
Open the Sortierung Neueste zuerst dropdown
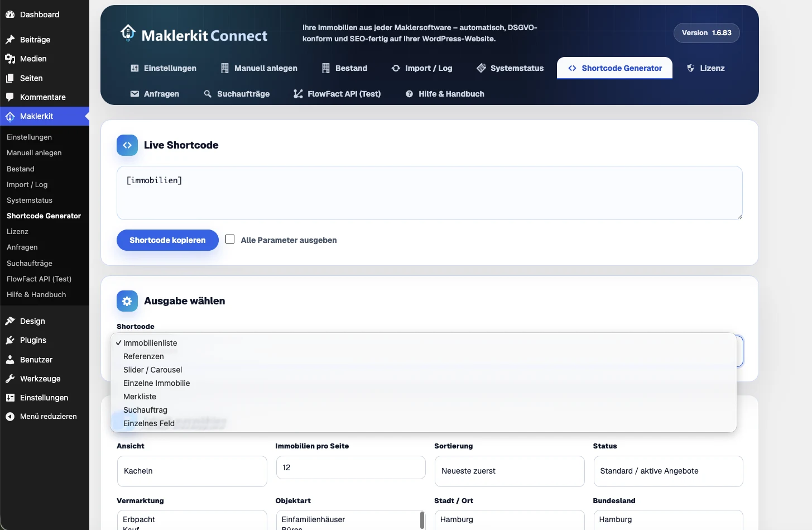(510, 471)
